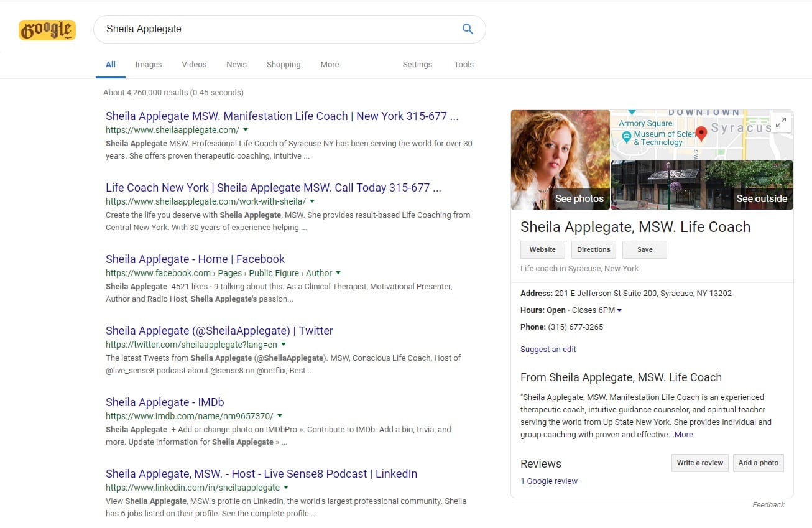
Task: Open the See photos thumbnail
Action: pyautogui.click(x=560, y=160)
